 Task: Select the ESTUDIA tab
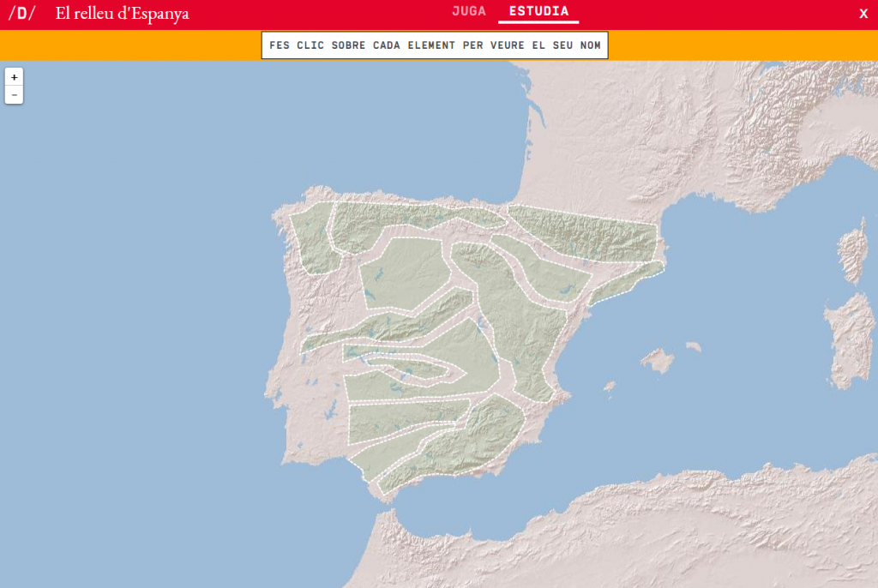[538, 12]
